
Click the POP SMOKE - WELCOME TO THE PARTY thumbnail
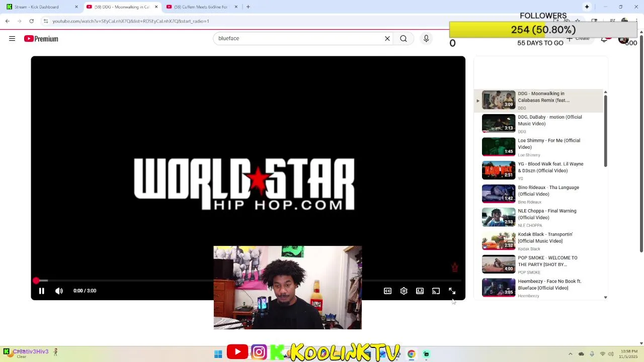pyautogui.click(x=499, y=264)
